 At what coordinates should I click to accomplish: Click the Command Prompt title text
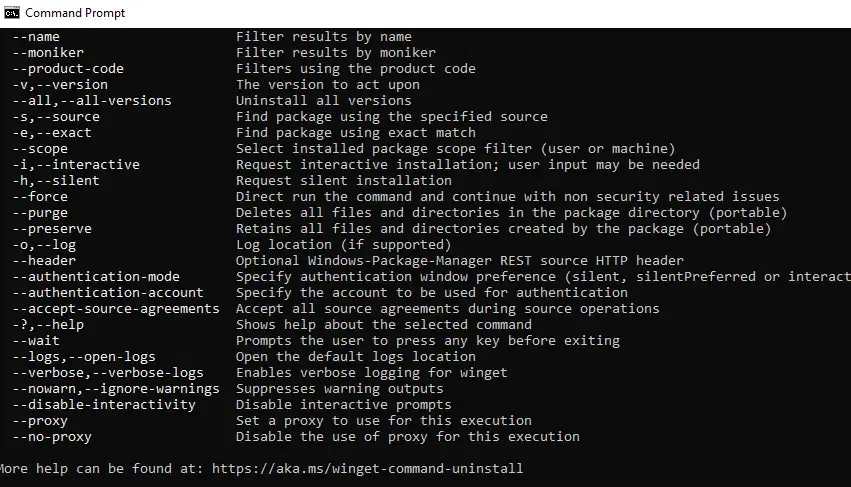75,13
